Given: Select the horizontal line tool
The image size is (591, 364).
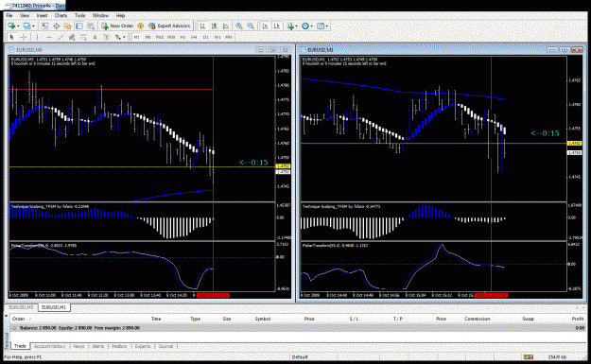Looking at the screenshot, I should (49, 37).
